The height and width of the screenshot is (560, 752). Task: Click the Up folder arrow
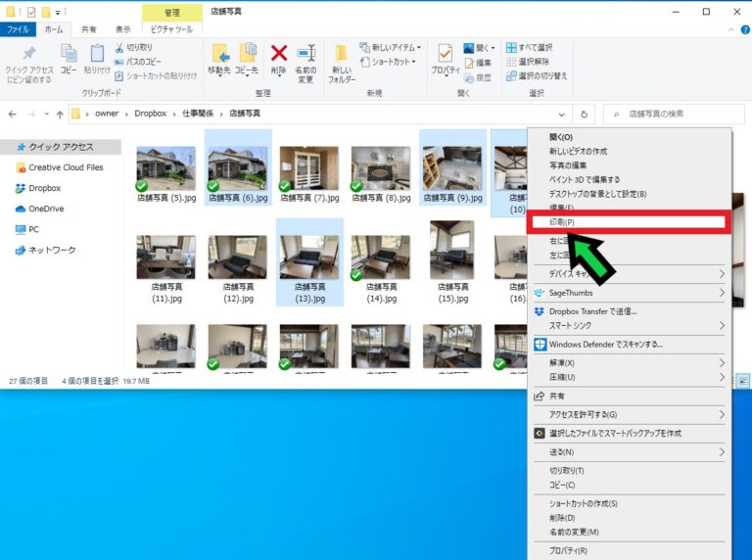point(60,115)
